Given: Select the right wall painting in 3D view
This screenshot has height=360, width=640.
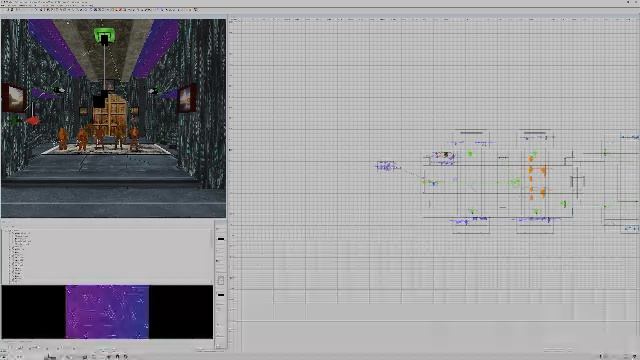Looking at the screenshot, I should pos(187,98).
